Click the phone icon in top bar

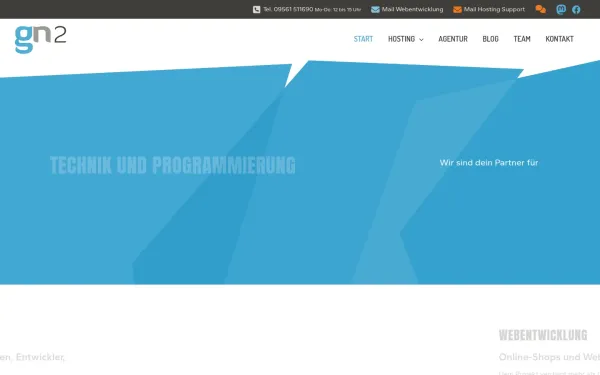click(x=256, y=10)
